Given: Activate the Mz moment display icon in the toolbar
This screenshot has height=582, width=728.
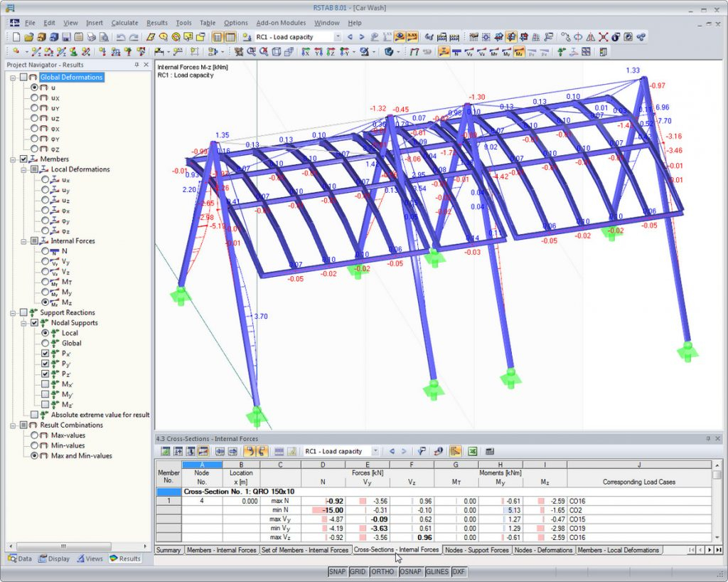Looking at the screenshot, I should 518,51.
